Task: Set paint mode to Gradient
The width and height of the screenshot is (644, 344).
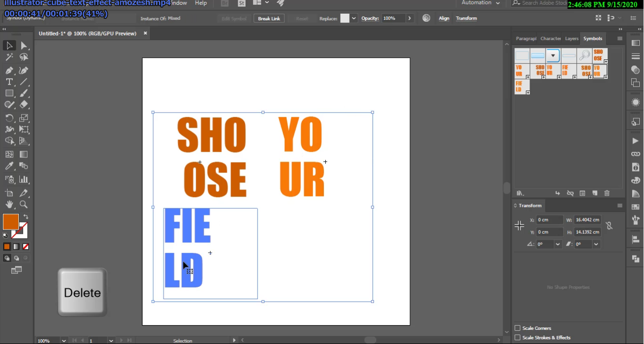Action: 17,246
